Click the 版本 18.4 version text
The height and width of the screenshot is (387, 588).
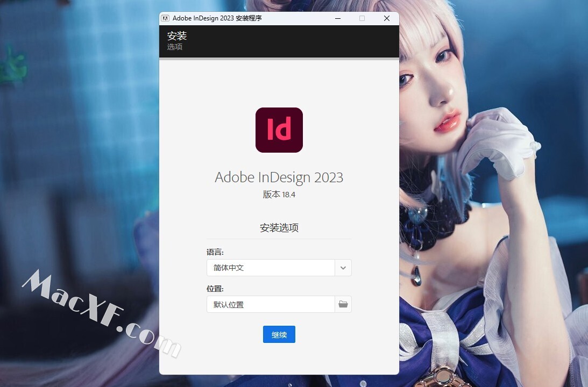tap(279, 195)
